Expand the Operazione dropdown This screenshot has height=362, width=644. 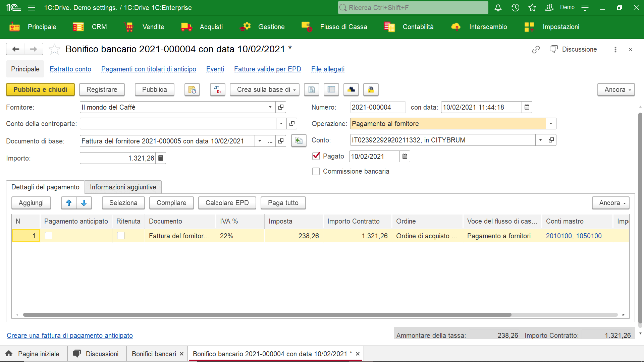[x=551, y=124]
